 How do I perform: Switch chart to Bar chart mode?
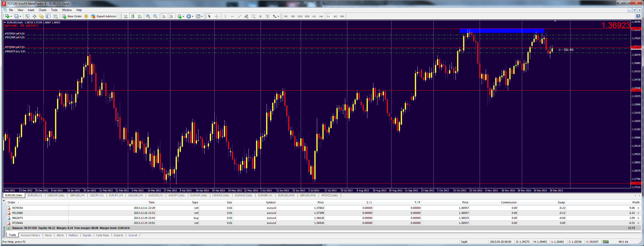click(126, 16)
